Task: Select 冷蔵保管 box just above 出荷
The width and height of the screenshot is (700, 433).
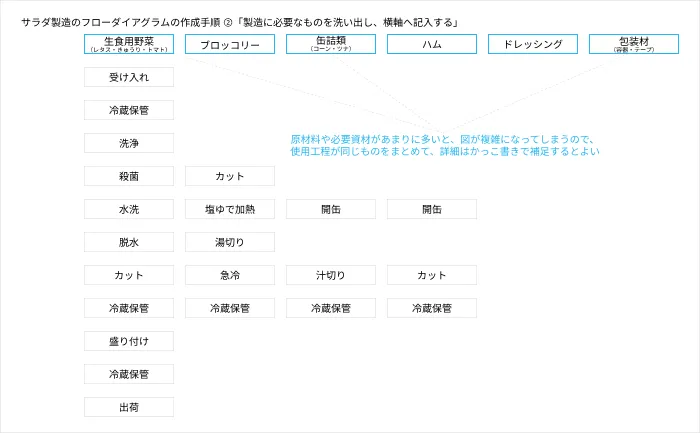Action: (x=129, y=374)
